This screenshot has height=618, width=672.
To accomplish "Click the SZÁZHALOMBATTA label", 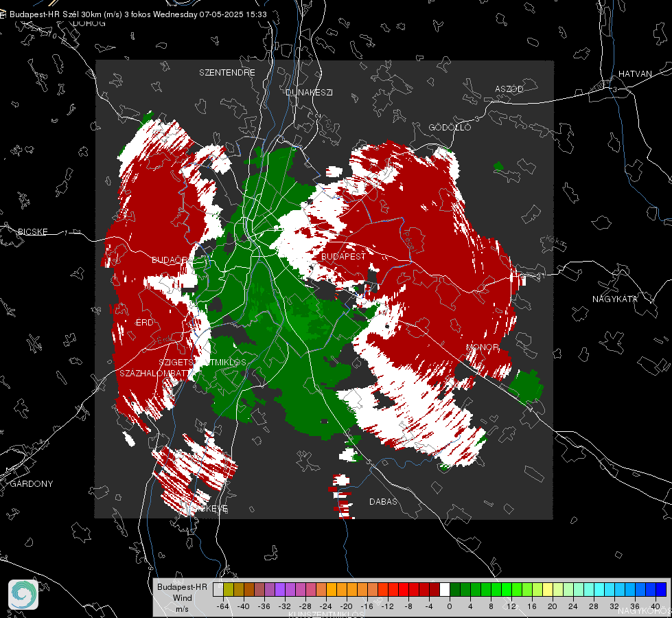I will click(154, 373).
